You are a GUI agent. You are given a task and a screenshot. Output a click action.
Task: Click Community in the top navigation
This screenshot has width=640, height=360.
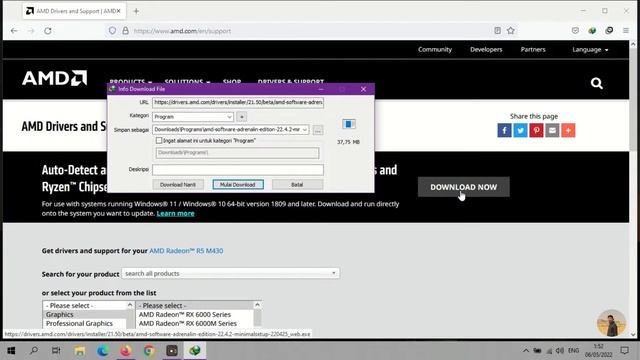[435, 49]
